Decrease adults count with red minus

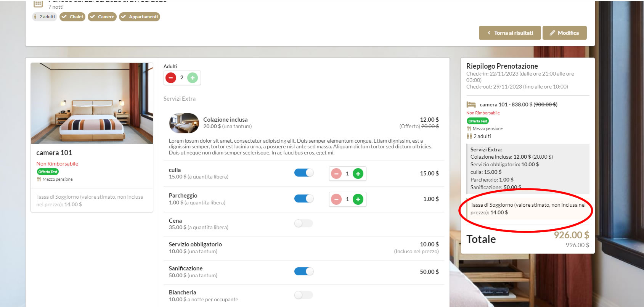[x=171, y=78]
